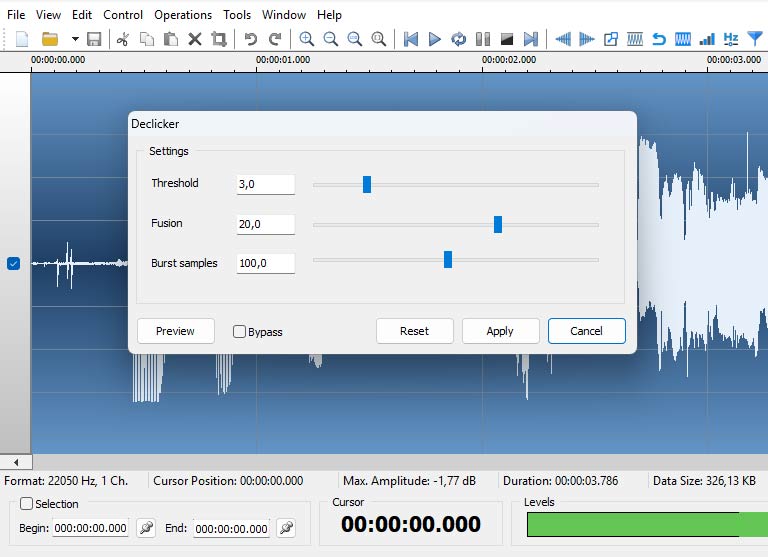This screenshot has width=768, height=557.
Task: Click the Burst samples value field
Action: point(266,263)
